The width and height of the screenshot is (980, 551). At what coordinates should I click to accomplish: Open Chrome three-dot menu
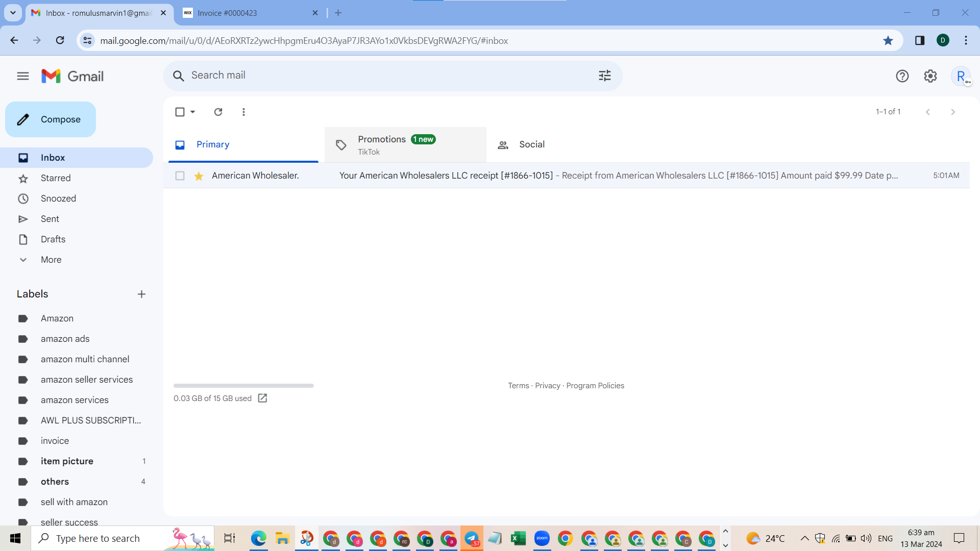click(966, 40)
